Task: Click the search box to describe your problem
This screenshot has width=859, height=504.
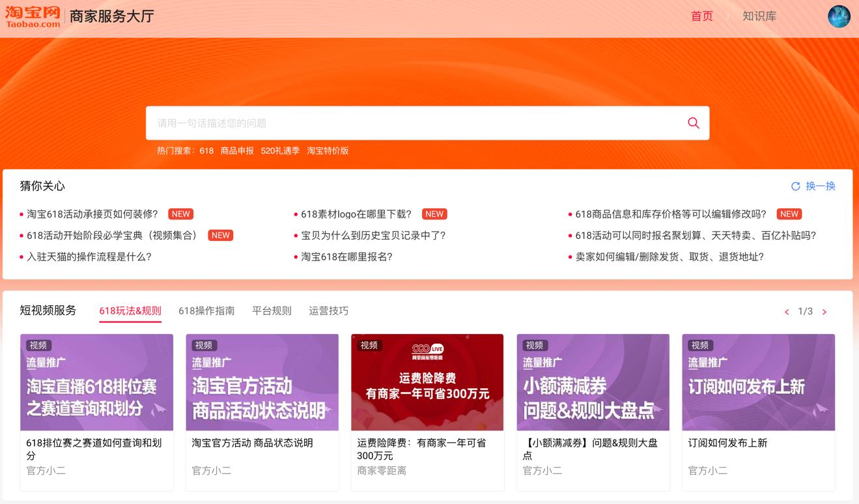Action: point(417,123)
